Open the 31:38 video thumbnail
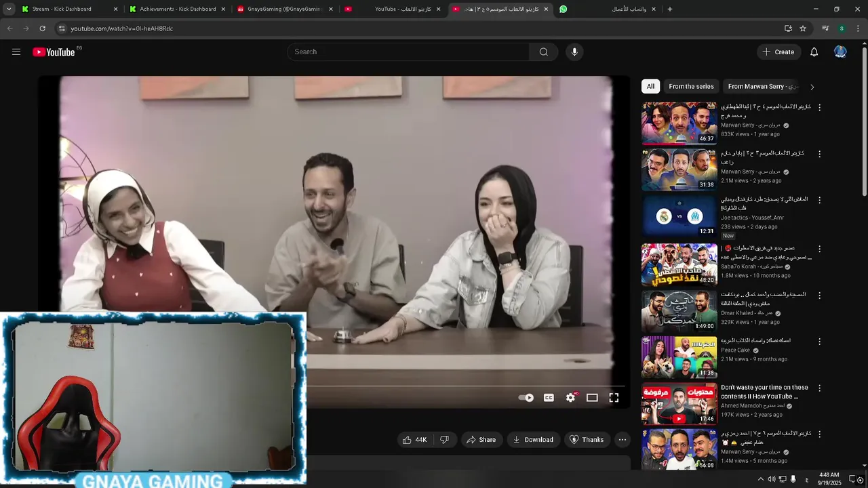 679,169
